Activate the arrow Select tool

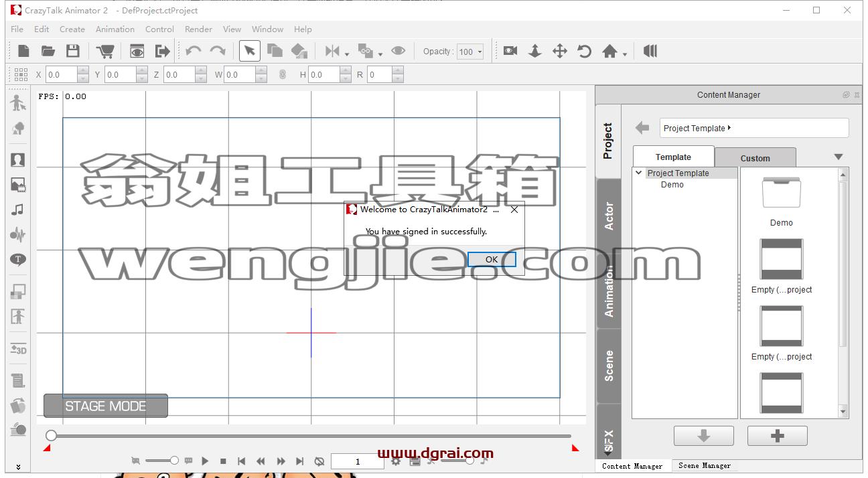coord(249,51)
